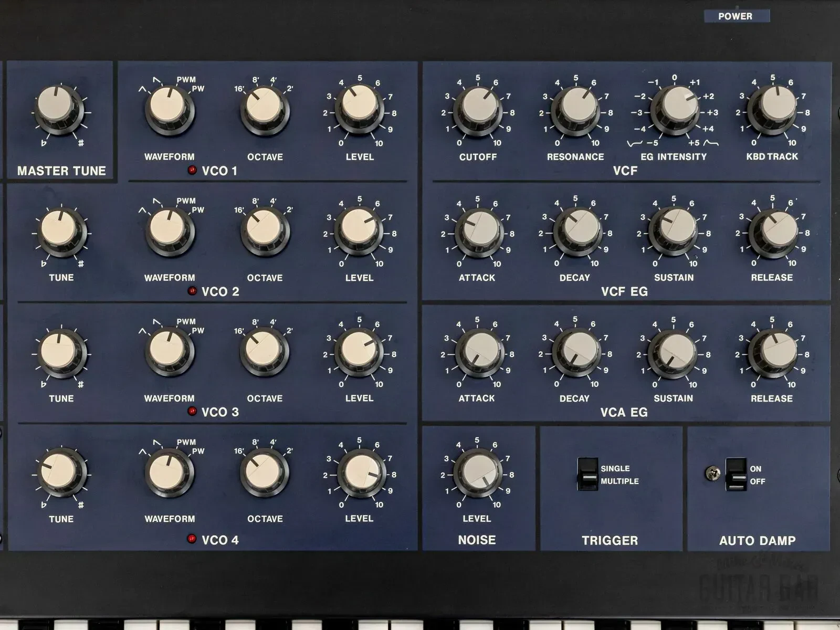
Task: Toggle the Auto Damp On/Off switch
Action: 736,474
